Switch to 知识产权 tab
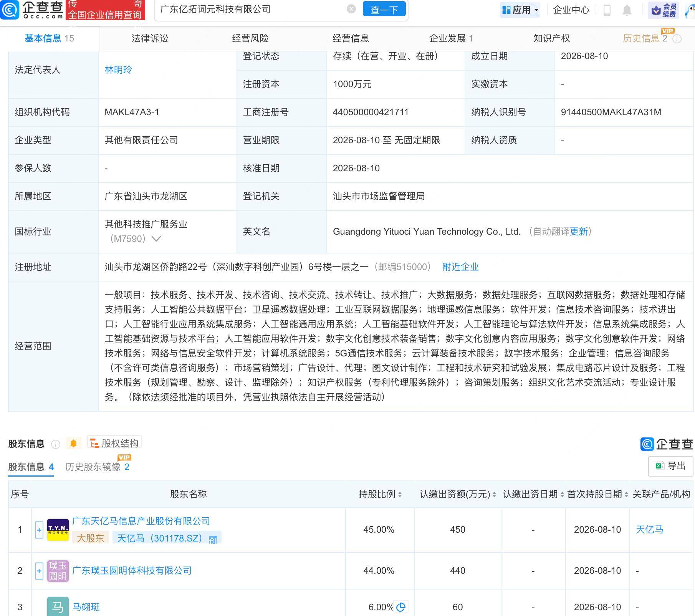 coord(551,38)
